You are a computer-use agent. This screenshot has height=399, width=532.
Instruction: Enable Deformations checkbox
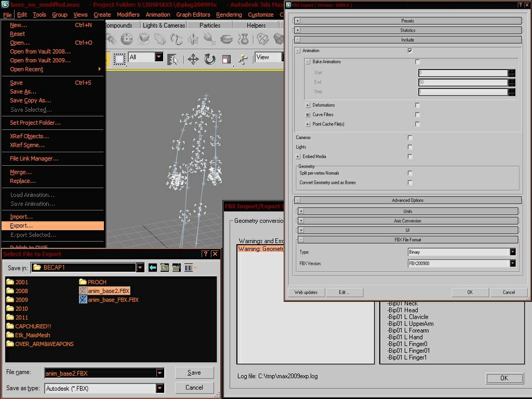coord(417,105)
